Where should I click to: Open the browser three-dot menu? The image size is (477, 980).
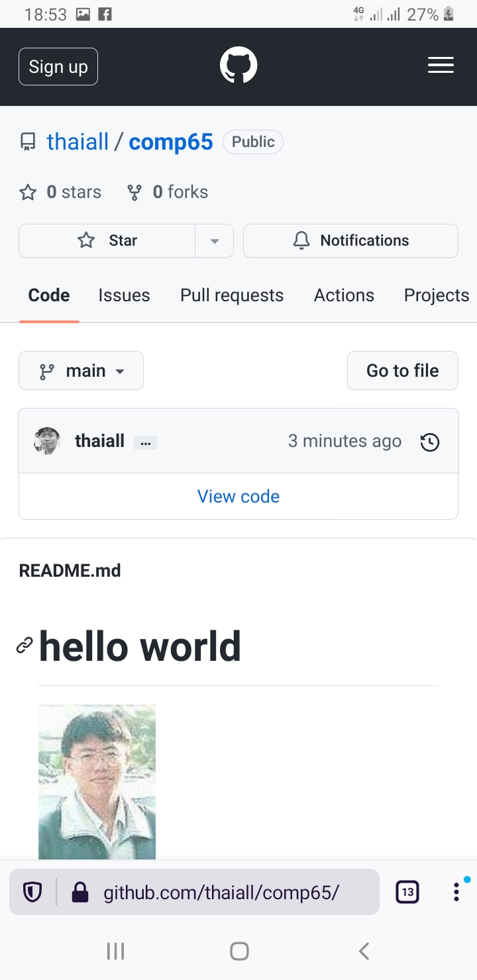click(x=456, y=892)
